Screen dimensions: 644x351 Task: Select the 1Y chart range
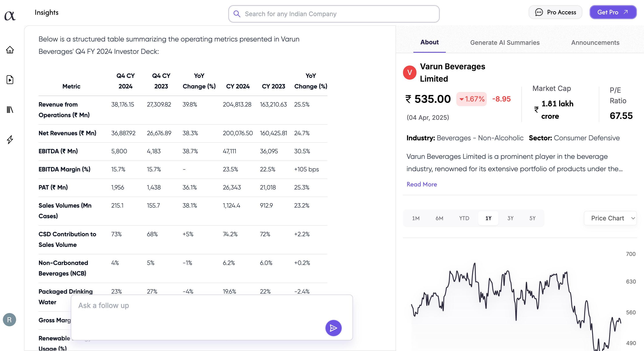tap(488, 218)
